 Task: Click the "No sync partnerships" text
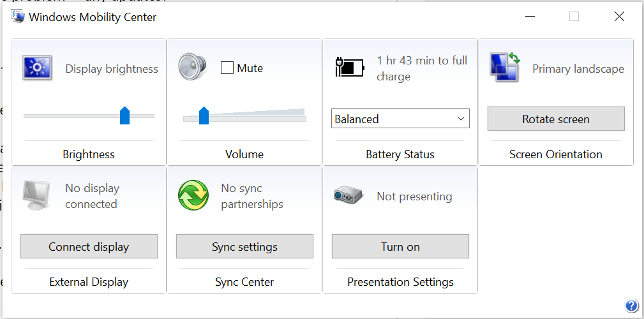click(x=252, y=196)
